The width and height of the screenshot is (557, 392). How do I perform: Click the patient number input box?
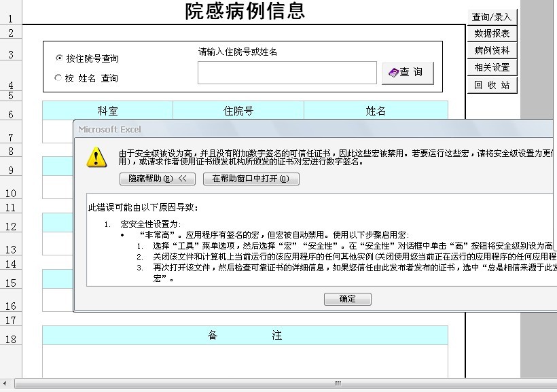point(287,72)
